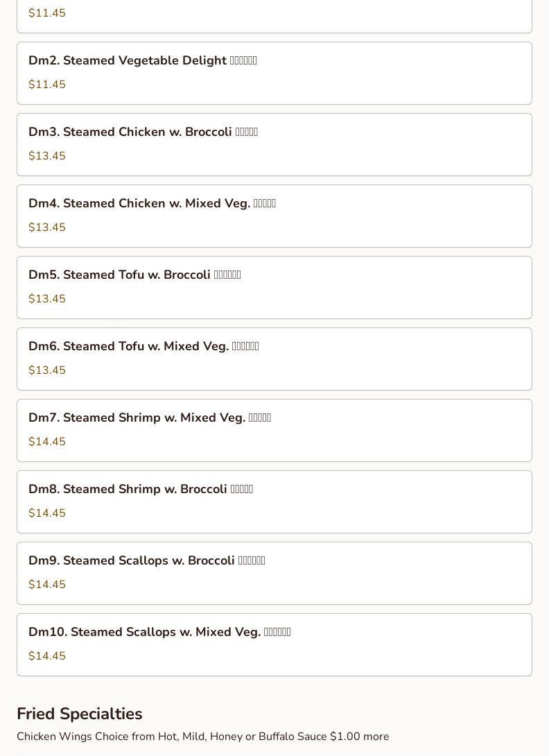Open Dm8. Steamed Shrimp w. Broccoli
This screenshot has height=756, width=549.
(141, 490)
